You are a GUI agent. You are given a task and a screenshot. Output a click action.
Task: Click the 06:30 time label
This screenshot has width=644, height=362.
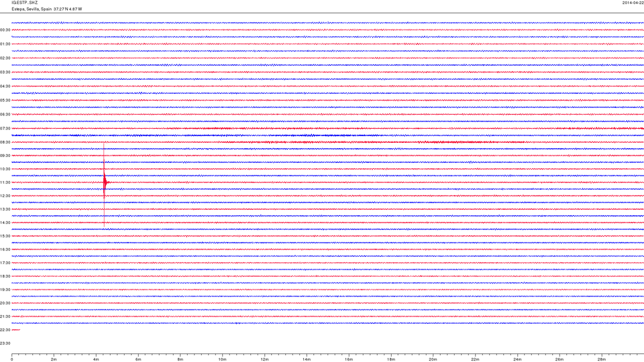tap(5, 115)
